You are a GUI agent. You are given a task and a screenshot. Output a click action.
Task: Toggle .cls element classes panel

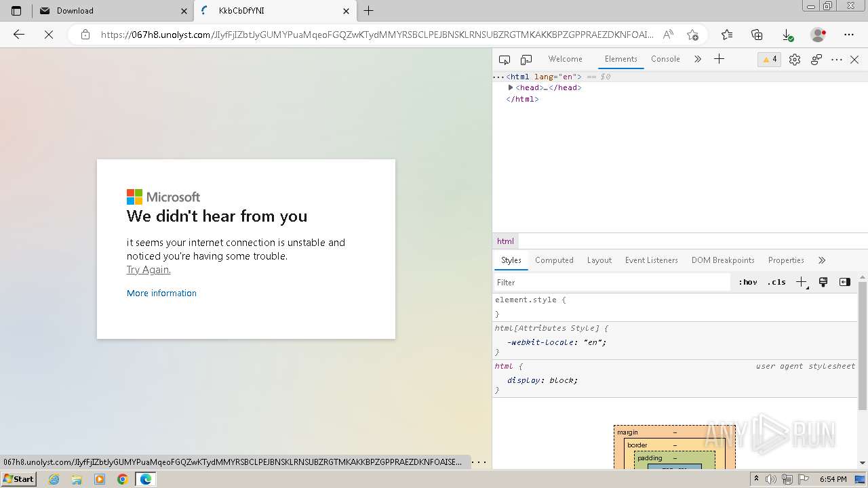point(776,282)
